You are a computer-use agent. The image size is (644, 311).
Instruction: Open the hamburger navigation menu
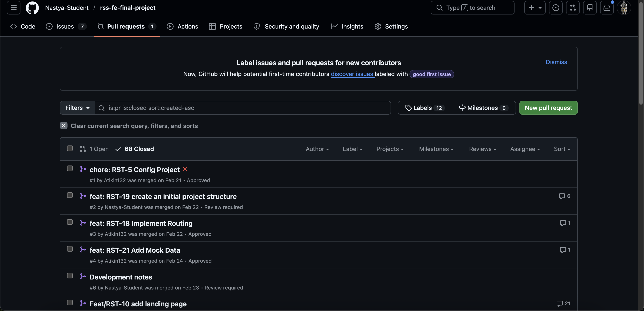[13, 7]
